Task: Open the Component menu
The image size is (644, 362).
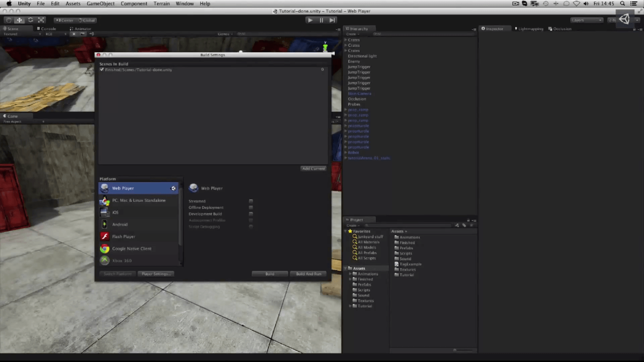Action: point(134,4)
